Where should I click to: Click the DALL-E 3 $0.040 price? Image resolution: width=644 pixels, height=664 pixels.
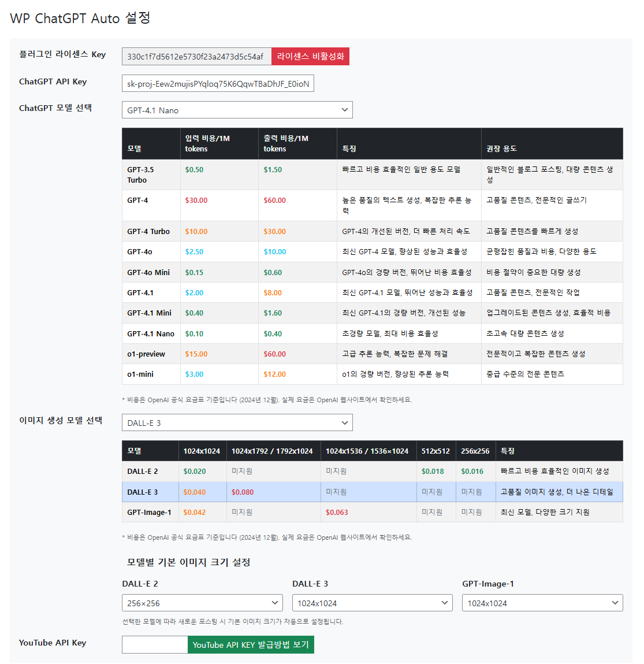(195, 492)
